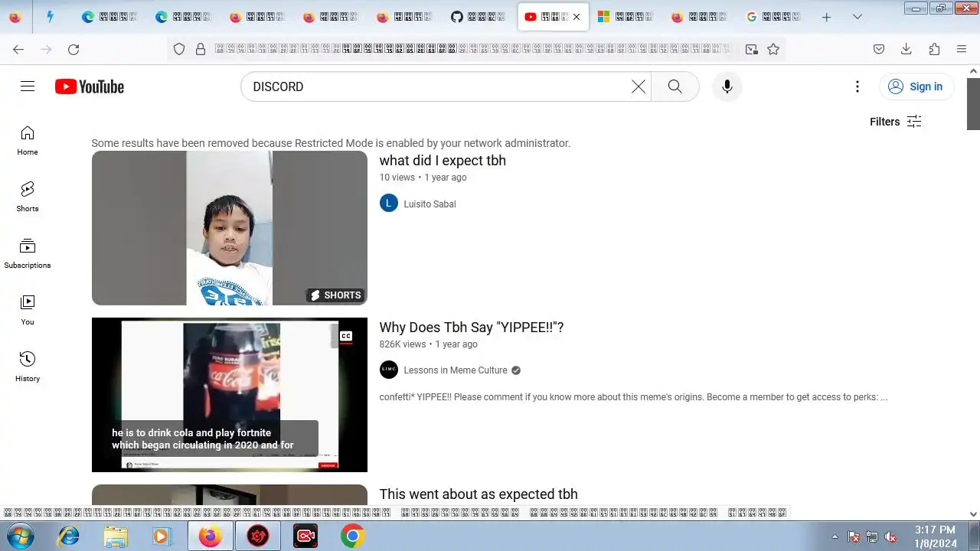Go to YouTube home via logo
This screenshot has width=980, height=551.
(x=90, y=86)
